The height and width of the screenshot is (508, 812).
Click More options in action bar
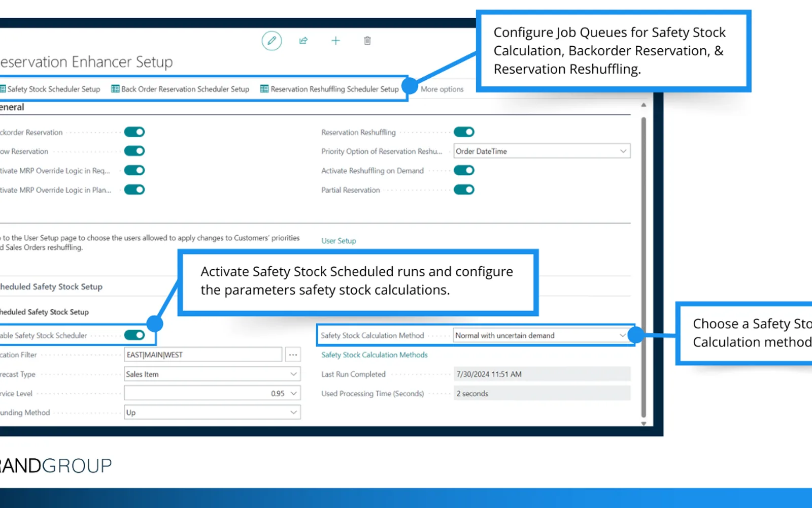(x=442, y=89)
